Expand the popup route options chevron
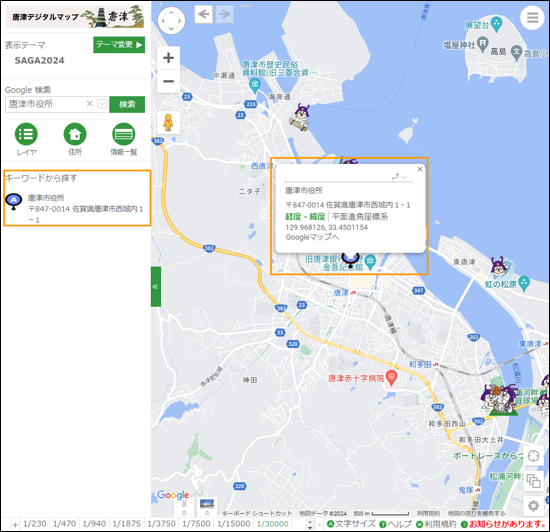 coord(404,177)
